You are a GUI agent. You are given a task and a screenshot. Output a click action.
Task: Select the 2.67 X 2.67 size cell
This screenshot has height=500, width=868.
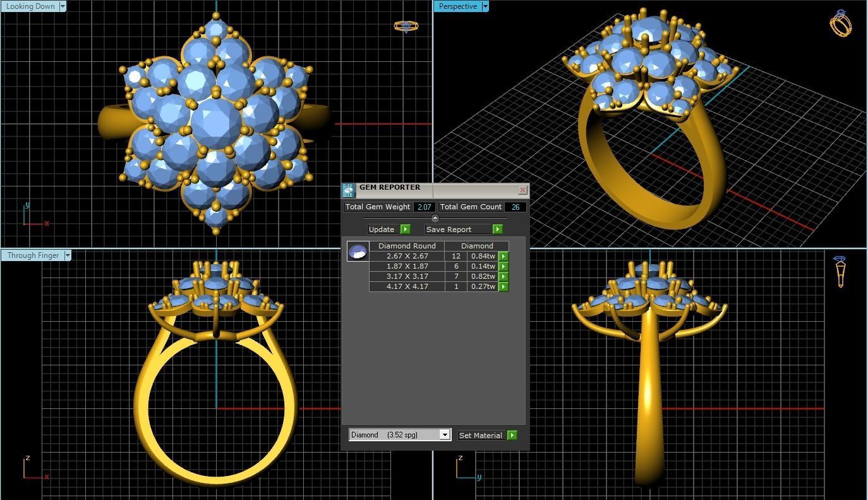click(407, 256)
